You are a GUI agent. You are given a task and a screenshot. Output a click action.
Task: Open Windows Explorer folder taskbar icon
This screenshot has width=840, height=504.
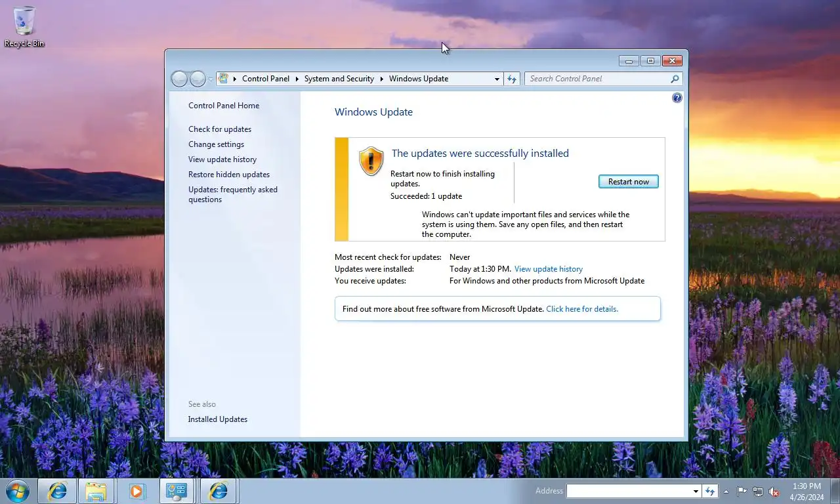click(96, 491)
